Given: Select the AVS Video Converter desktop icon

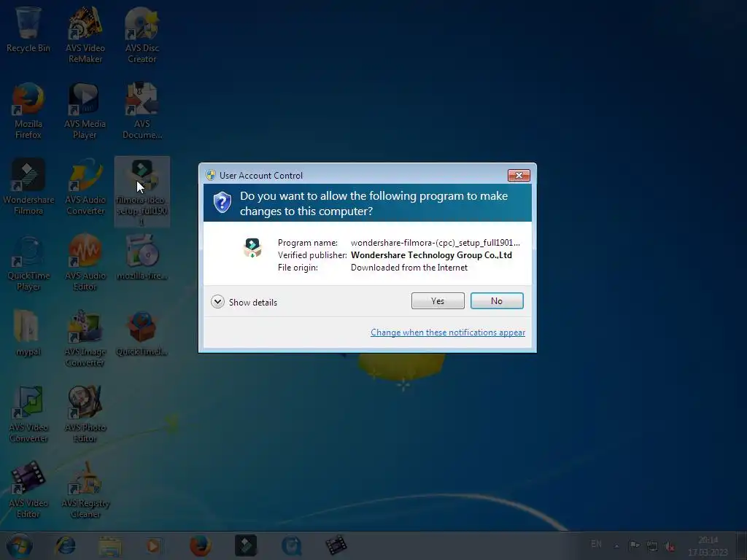Looking at the screenshot, I should pos(28,414).
